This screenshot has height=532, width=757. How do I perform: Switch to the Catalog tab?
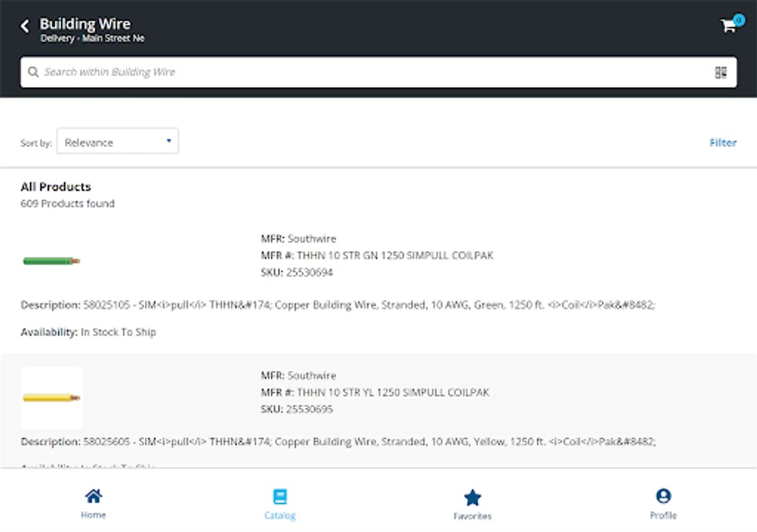coord(280,504)
